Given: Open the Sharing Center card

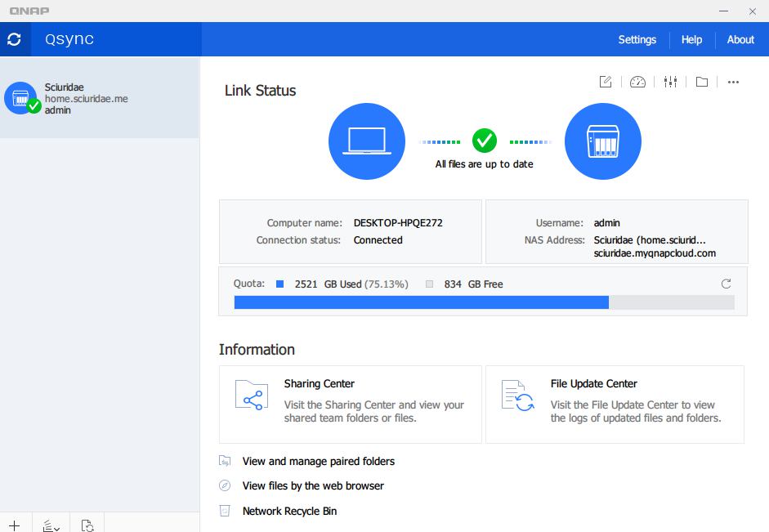Looking at the screenshot, I should [x=351, y=405].
